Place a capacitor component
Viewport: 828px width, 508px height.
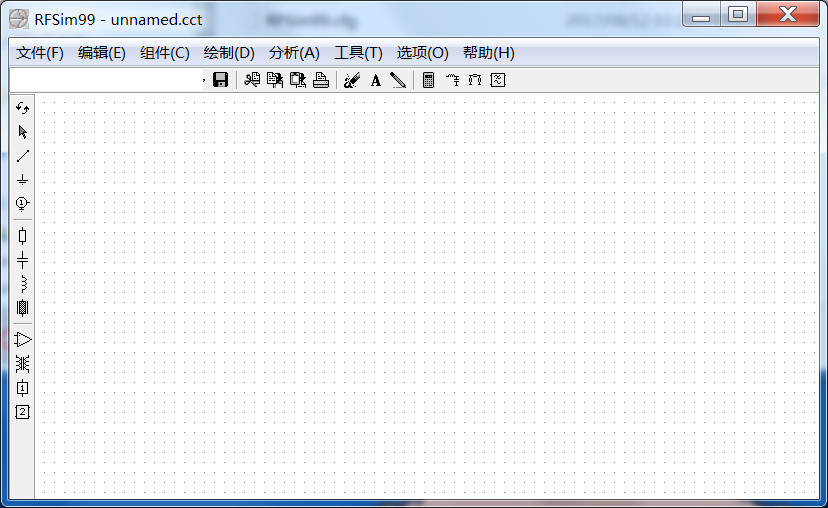pos(22,260)
